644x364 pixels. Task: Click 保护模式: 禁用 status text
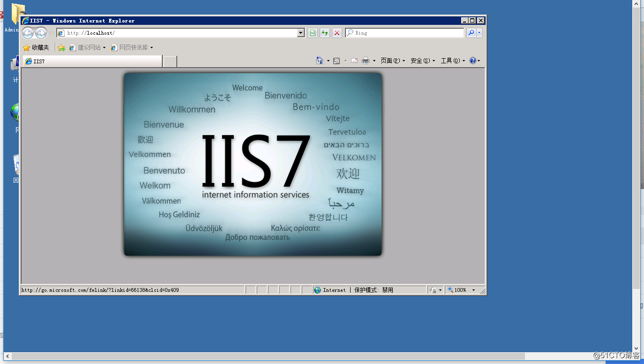(374, 290)
